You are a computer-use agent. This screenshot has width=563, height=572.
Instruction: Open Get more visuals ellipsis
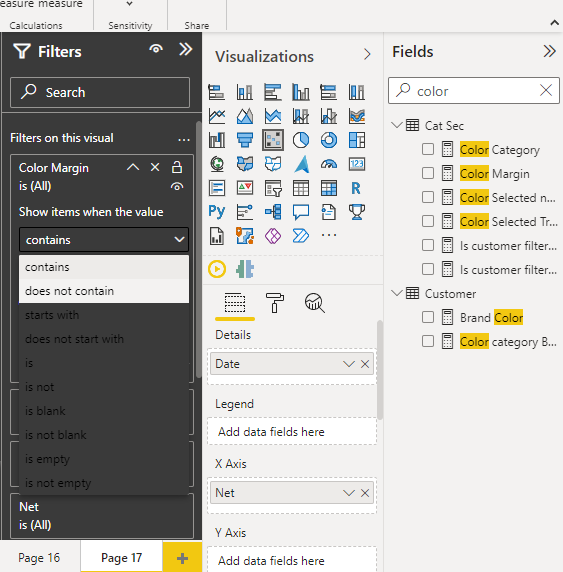pyautogui.click(x=328, y=235)
